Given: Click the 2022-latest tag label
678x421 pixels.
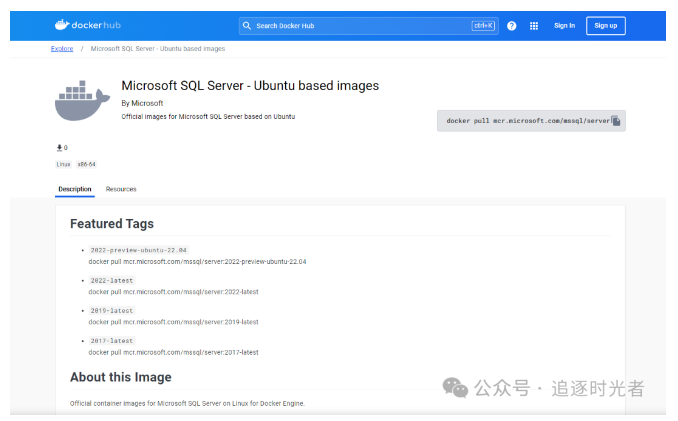Looking at the screenshot, I should point(111,281).
